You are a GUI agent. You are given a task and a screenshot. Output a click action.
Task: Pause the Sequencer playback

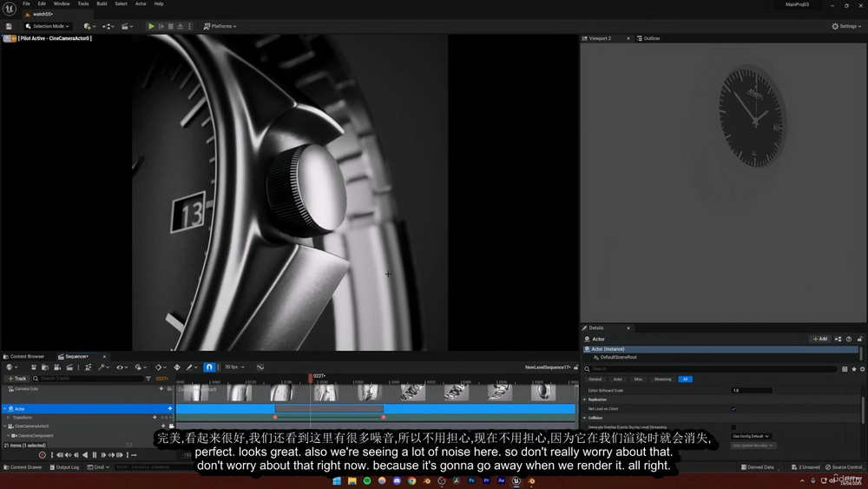click(94, 454)
